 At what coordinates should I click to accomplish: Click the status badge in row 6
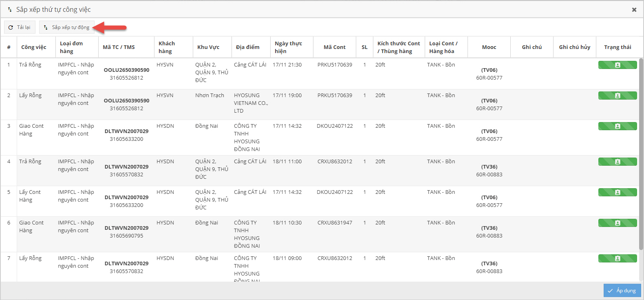tap(617, 223)
